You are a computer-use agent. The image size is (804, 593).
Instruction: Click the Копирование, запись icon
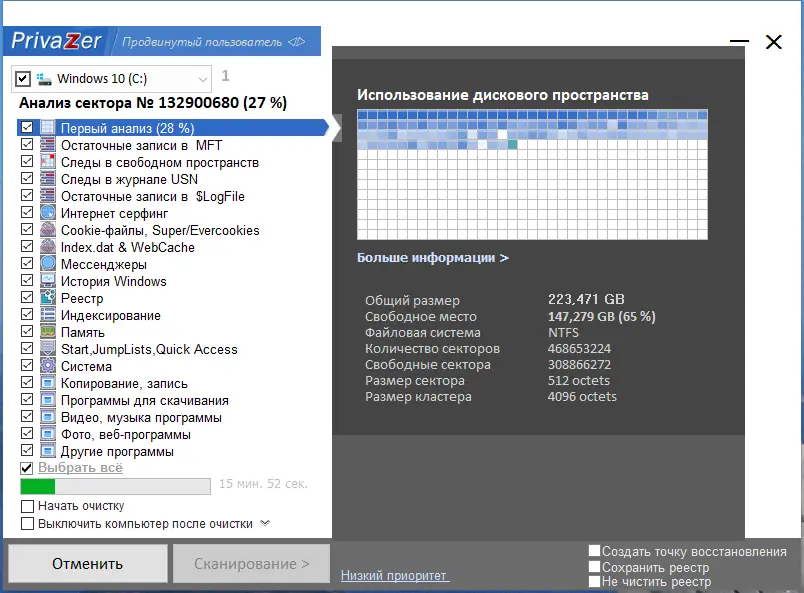tap(48, 382)
